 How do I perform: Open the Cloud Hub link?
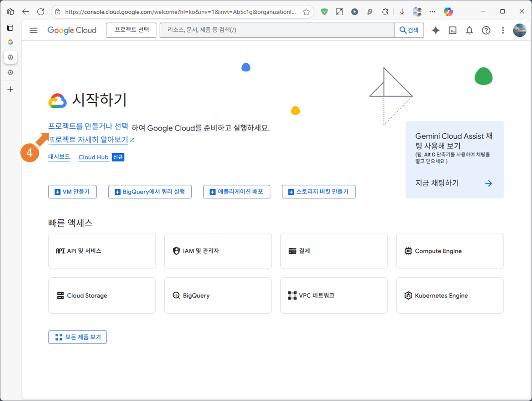(93, 157)
